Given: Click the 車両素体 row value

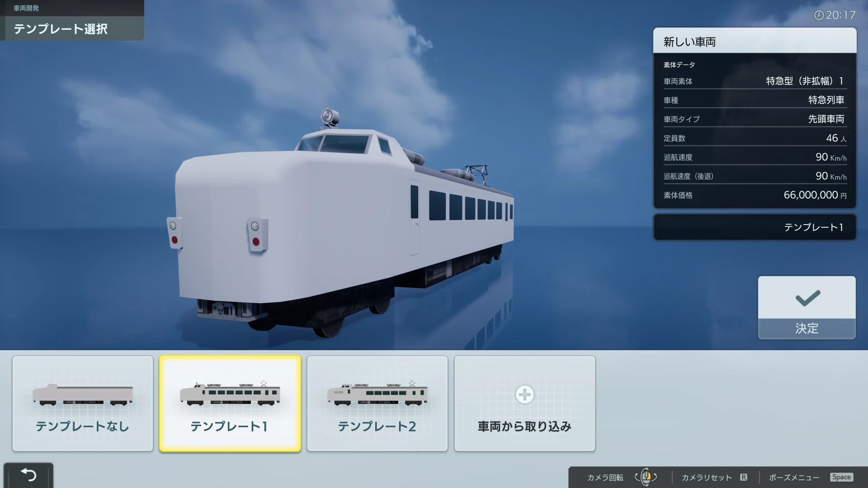Looking at the screenshot, I should pos(804,81).
